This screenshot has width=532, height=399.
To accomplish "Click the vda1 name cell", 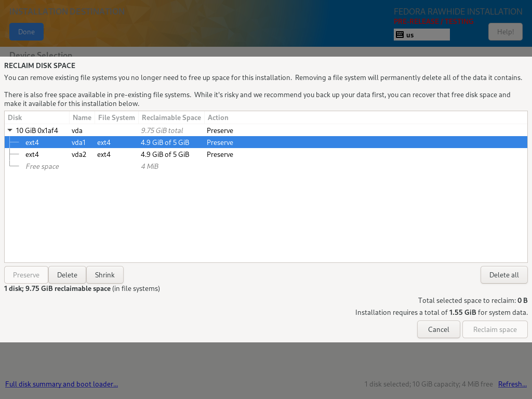I will (x=79, y=142).
